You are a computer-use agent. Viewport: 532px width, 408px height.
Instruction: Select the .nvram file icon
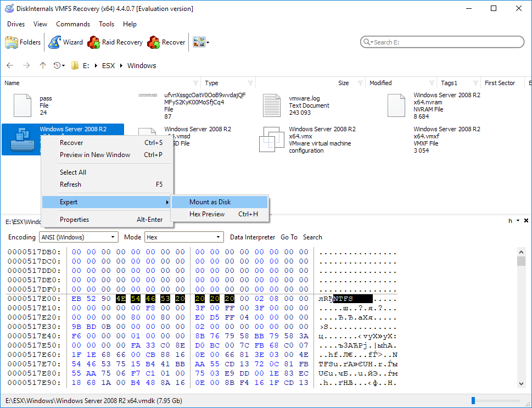click(396, 105)
